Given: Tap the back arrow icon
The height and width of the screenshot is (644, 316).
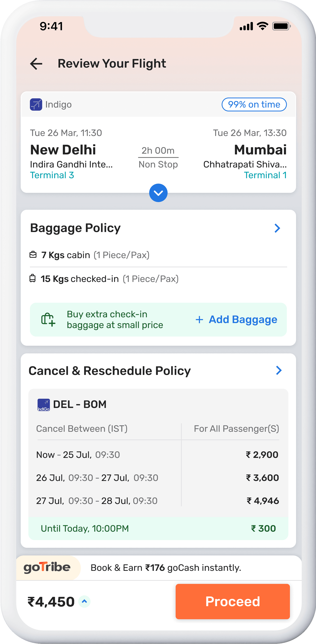Looking at the screenshot, I should click(36, 64).
